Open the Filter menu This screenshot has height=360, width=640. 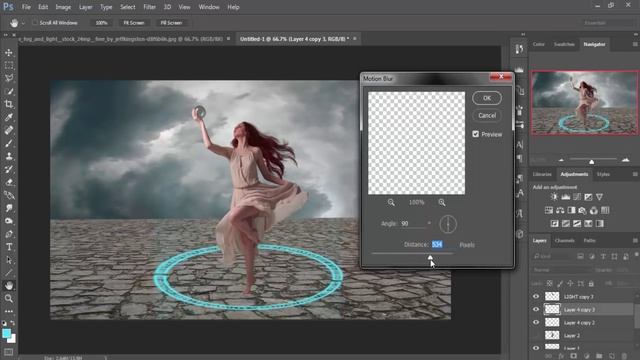pos(149,7)
